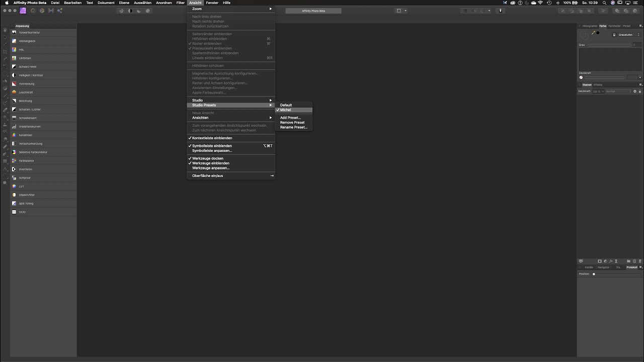Open the Farbe panel options menu icon
The image size is (644, 362).
click(640, 26)
